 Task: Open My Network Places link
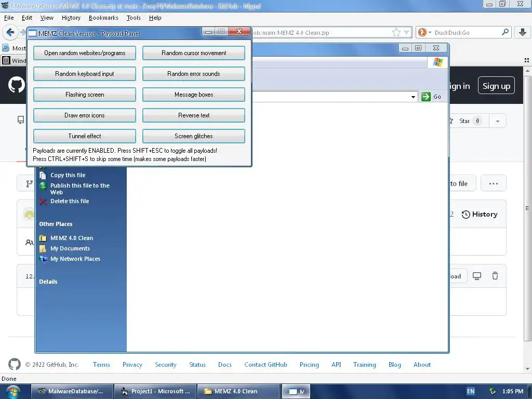coord(75,259)
